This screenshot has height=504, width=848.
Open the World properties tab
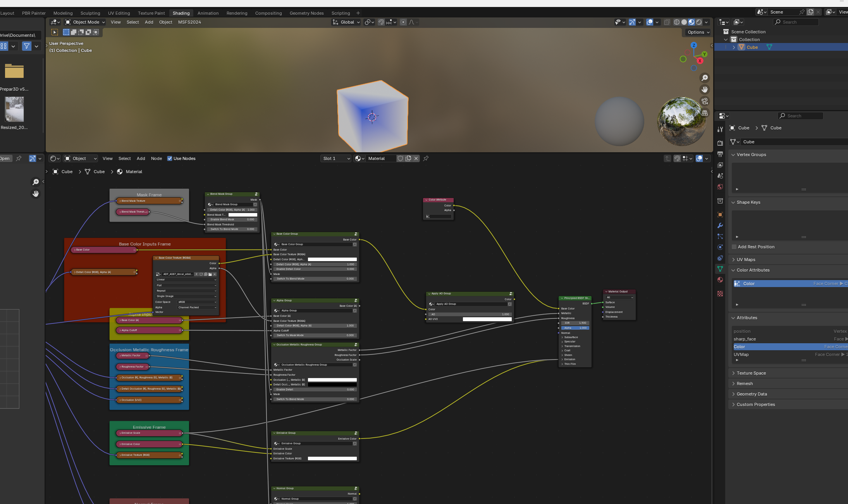coord(720,187)
